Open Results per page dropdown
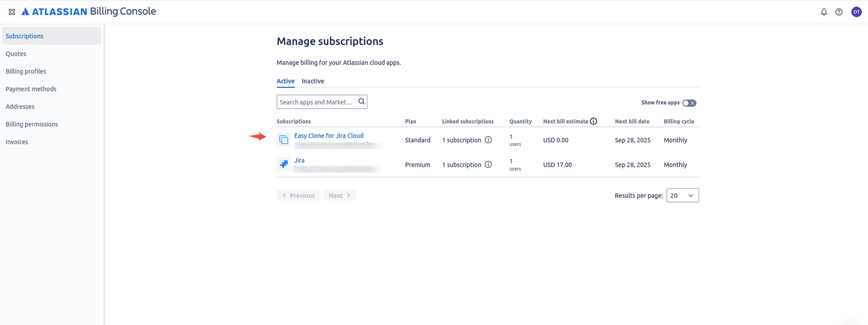868x325 pixels. click(x=682, y=195)
